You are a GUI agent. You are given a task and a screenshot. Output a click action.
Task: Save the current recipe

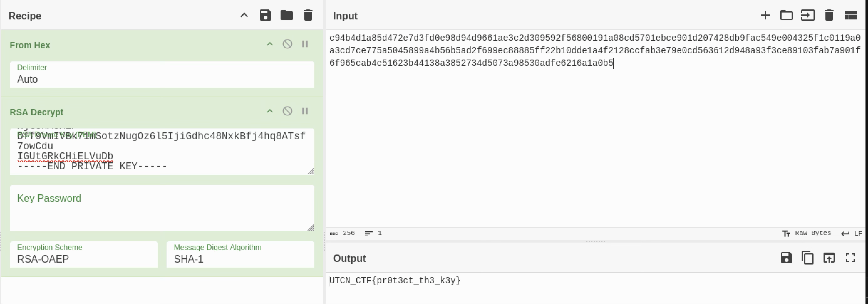[266, 15]
